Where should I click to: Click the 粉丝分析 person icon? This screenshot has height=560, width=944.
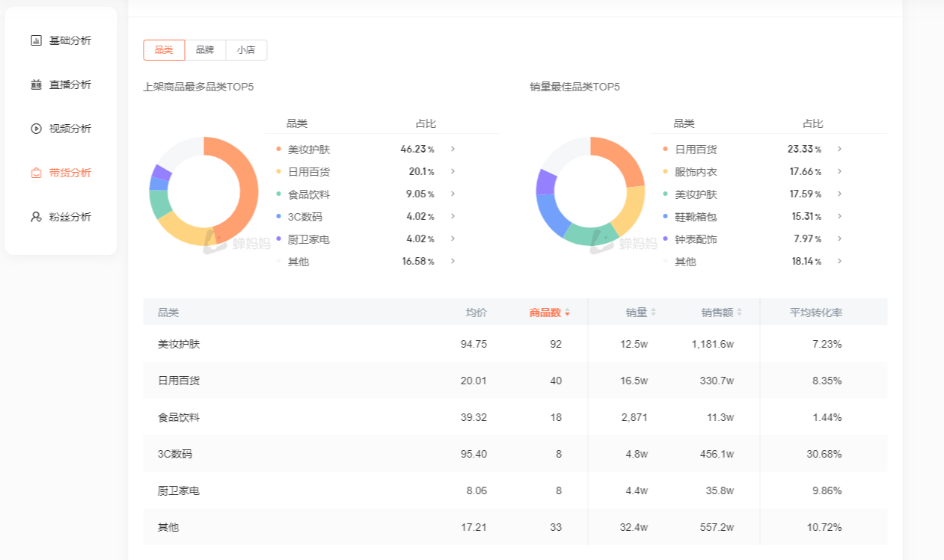(36, 217)
